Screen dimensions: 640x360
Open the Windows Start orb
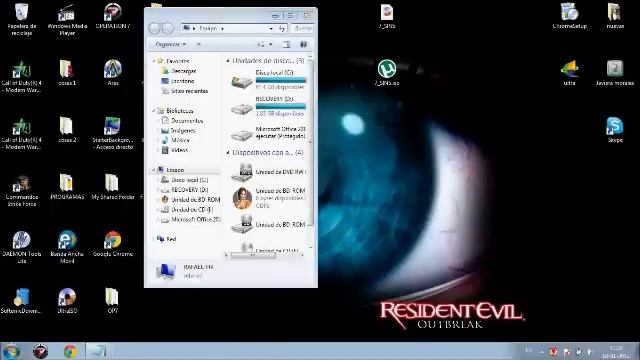click(x=11, y=351)
